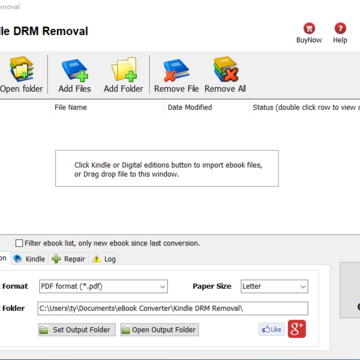The image size is (360, 360).
Task: Sort by Date Modified column header
Action: [x=206, y=107]
